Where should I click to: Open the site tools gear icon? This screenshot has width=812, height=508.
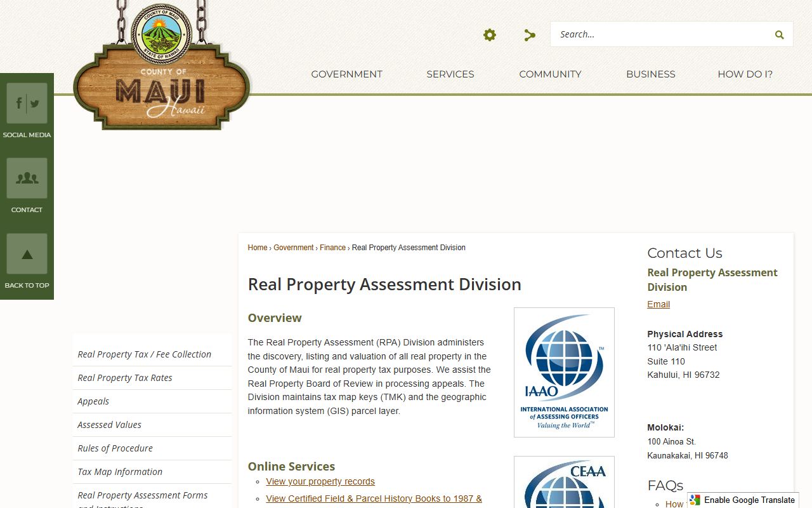pos(490,35)
